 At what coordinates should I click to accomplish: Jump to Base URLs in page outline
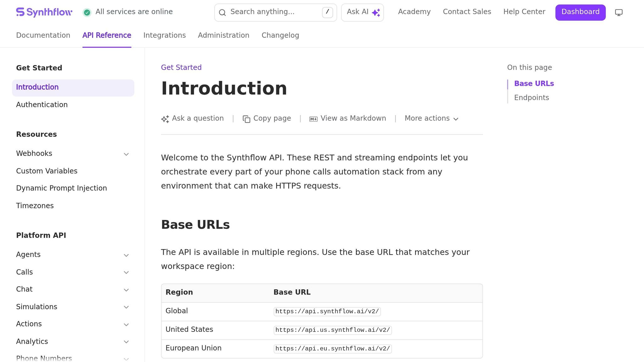[x=534, y=84]
